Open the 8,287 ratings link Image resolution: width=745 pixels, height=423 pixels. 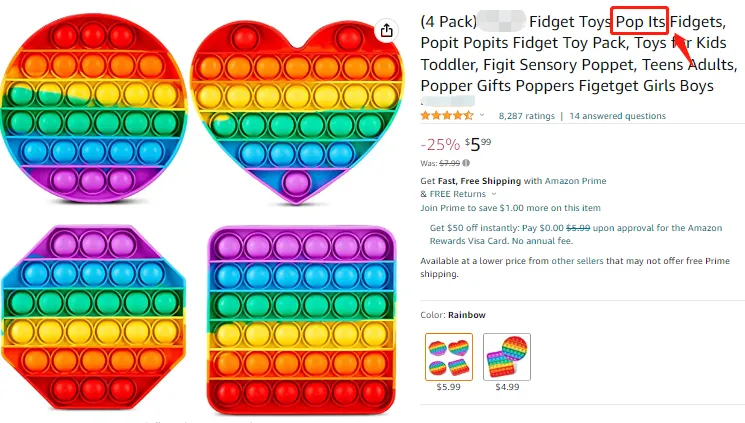coord(526,116)
